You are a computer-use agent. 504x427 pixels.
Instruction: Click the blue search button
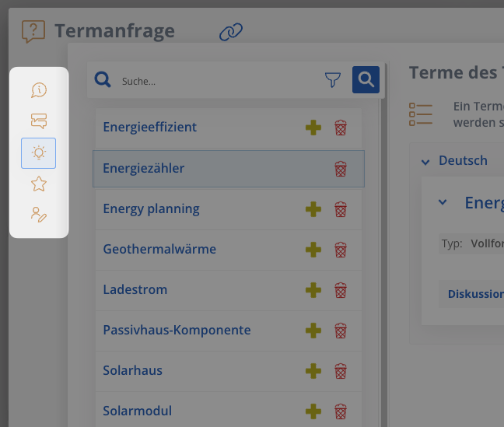coord(366,80)
